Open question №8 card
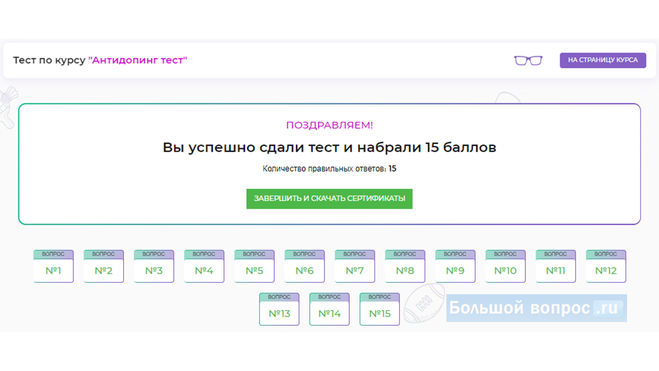Viewport: 659px width, 371px height. pyautogui.click(x=405, y=266)
